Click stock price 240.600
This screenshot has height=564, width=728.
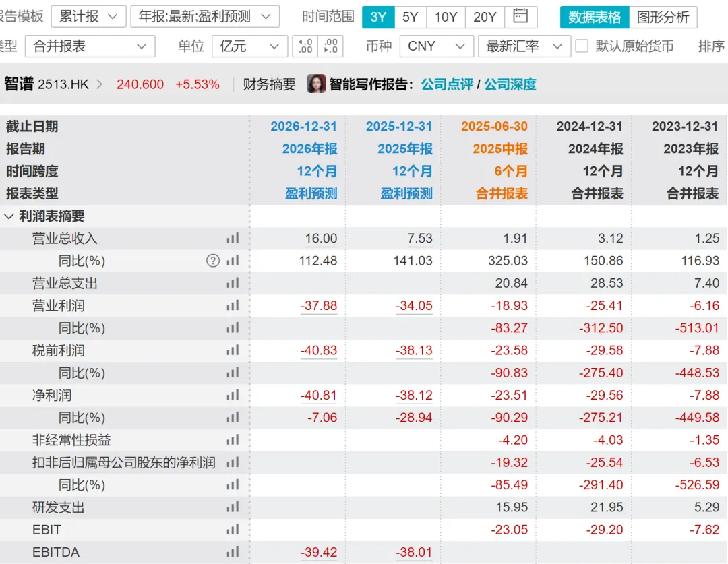(140, 84)
